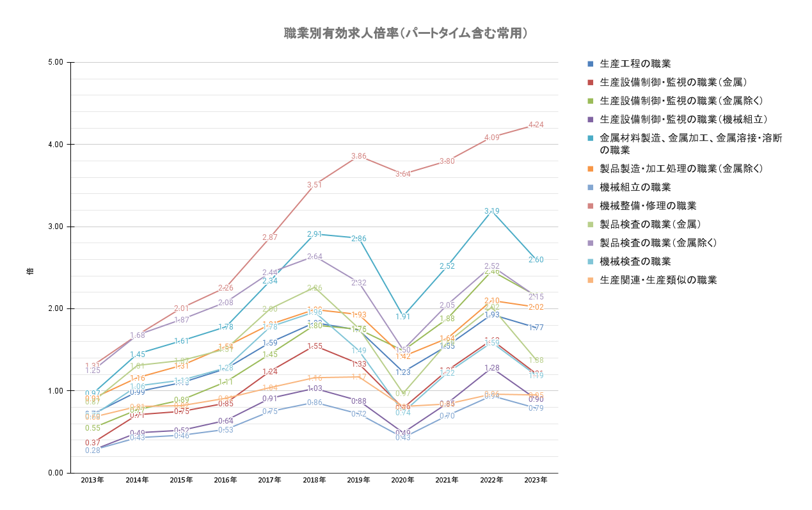
Task: Click the chart title 職業別有効求人倍率
Action: click(406, 33)
